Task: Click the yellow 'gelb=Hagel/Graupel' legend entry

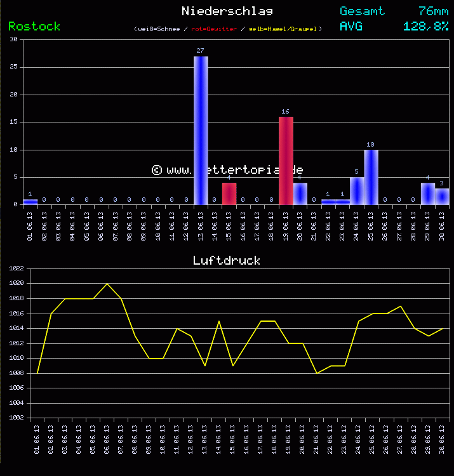Action: tap(284, 29)
